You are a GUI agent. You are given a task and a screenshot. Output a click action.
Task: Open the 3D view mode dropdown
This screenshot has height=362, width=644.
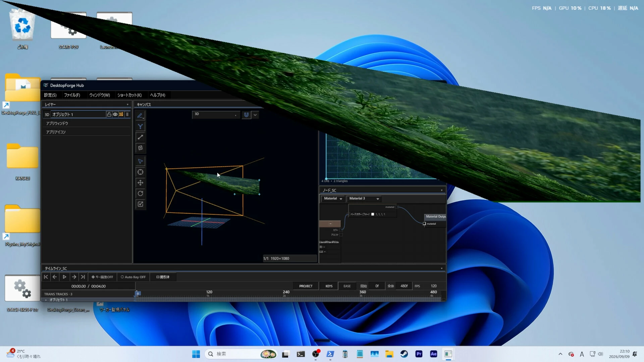[216, 115]
